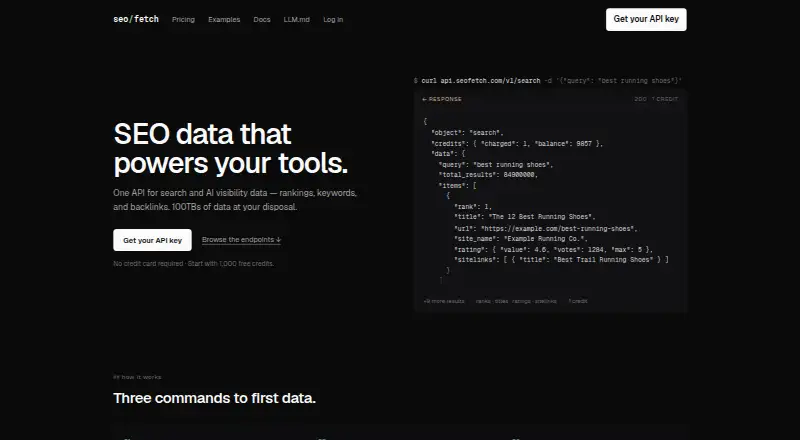The height and width of the screenshot is (440, 800).
Task: Click the 200 status code label
Action: coord(640,99)
